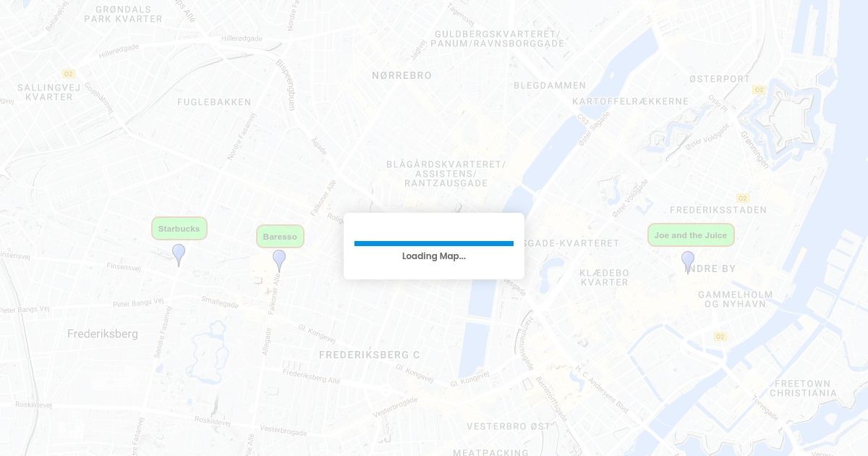Click the O2 badge near Sallingvej Kvarter
This screenshot has width=868, height=456.
69,74
